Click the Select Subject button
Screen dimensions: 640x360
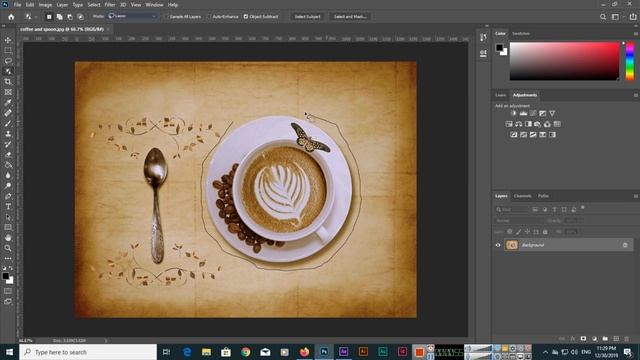coord(307,17)
